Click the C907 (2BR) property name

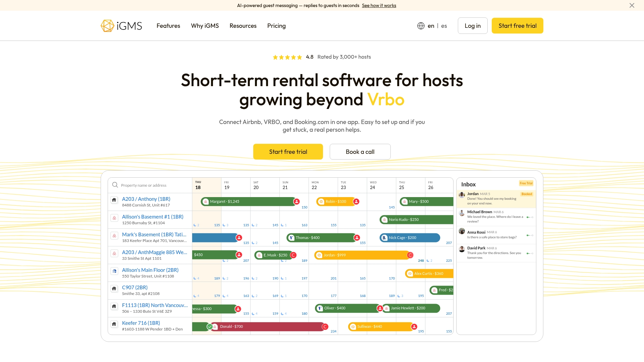[135, 287]
